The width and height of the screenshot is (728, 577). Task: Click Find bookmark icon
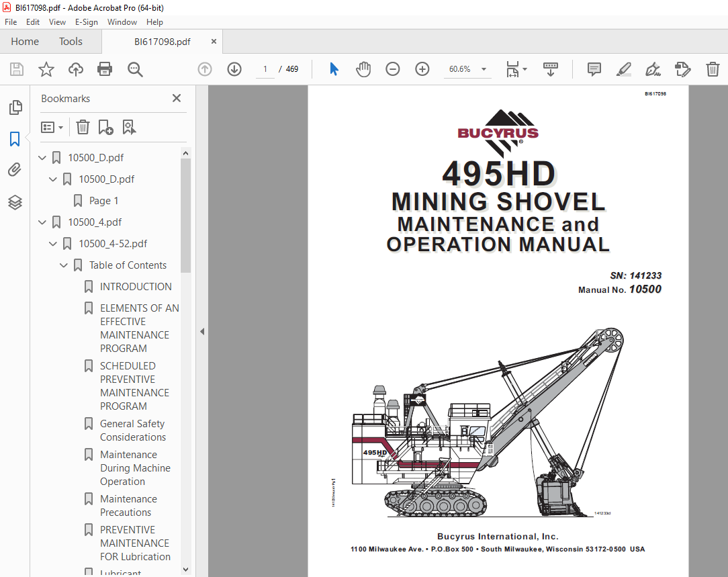pos(129,127)
